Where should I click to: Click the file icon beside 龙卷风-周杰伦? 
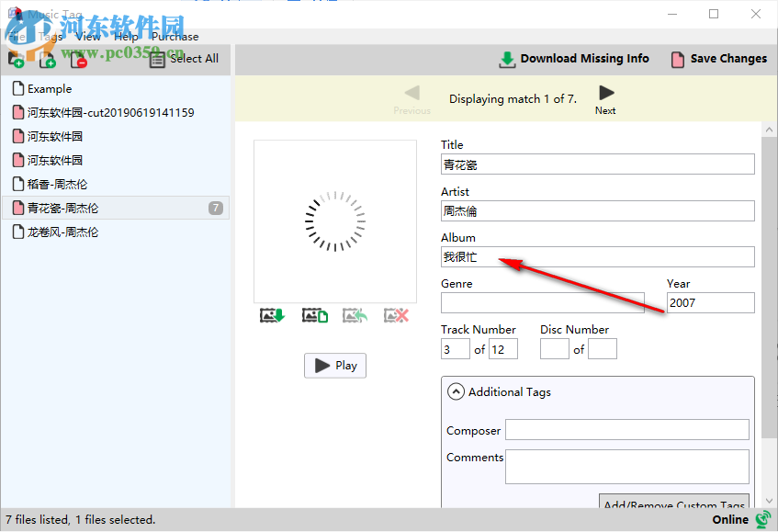pos(18,232)
